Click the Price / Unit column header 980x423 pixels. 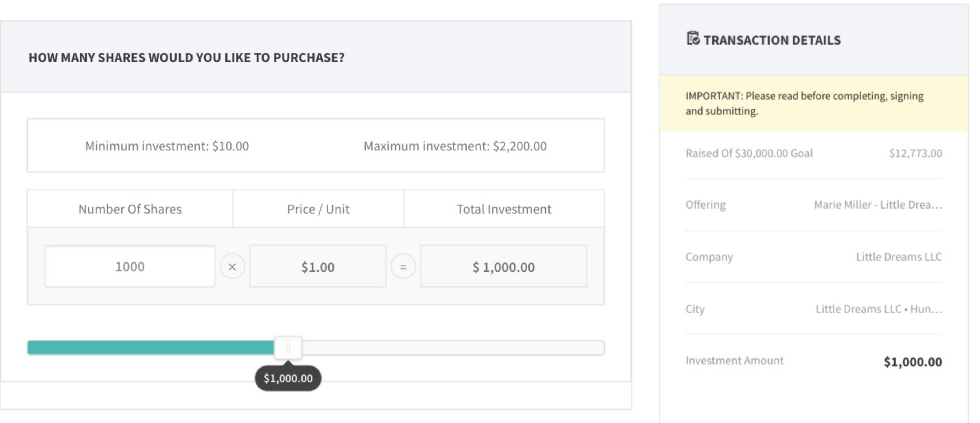[318, 209]
